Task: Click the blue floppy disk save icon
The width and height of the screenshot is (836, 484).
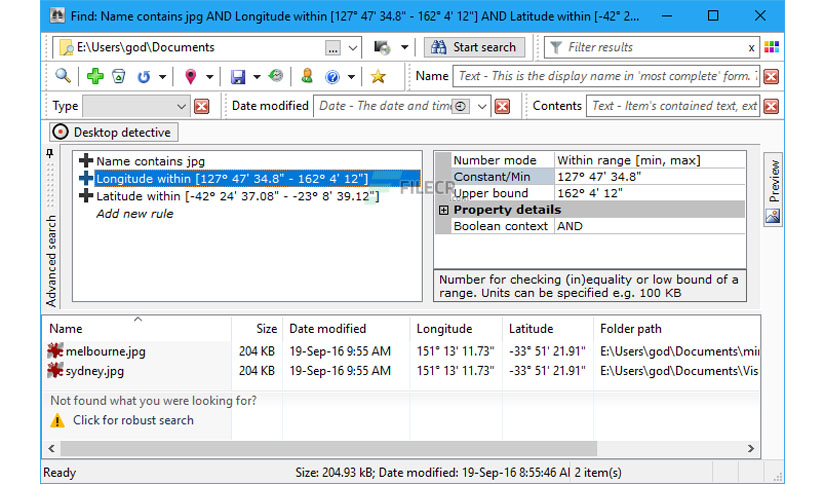Action: click(237, 76)
